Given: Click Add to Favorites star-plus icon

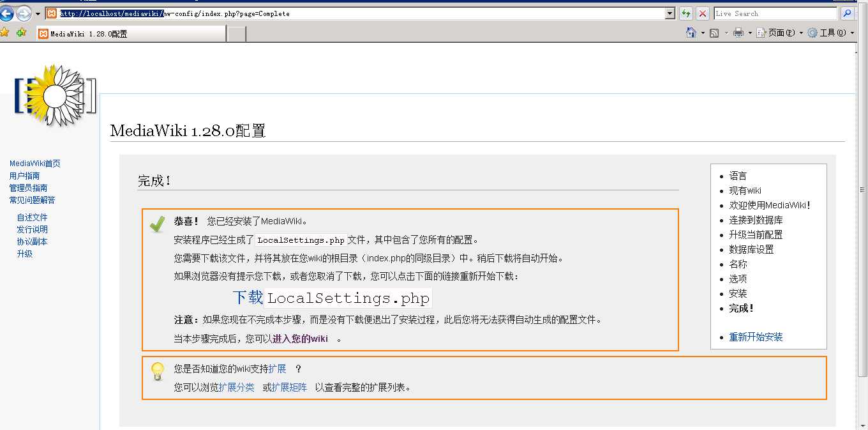Looking at the screenshot, I should (21, 33).
